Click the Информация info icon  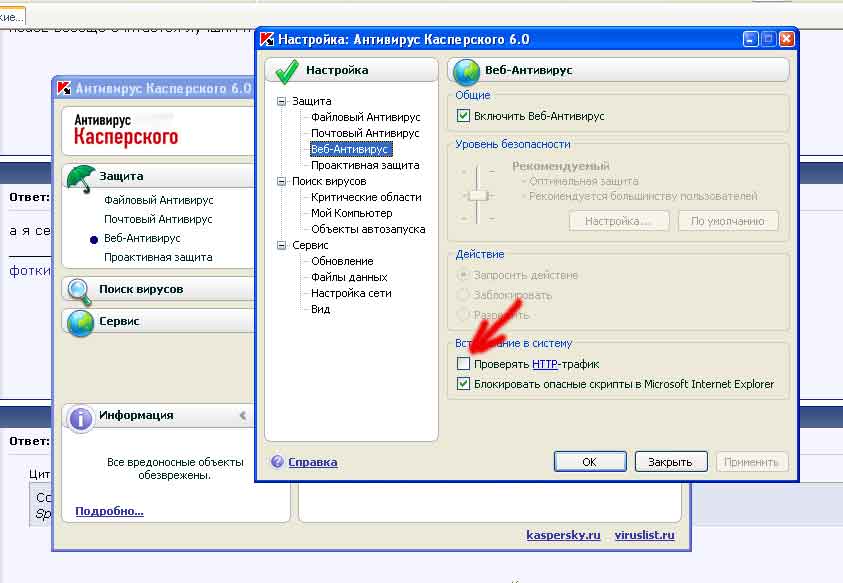[x=81, y=418]
